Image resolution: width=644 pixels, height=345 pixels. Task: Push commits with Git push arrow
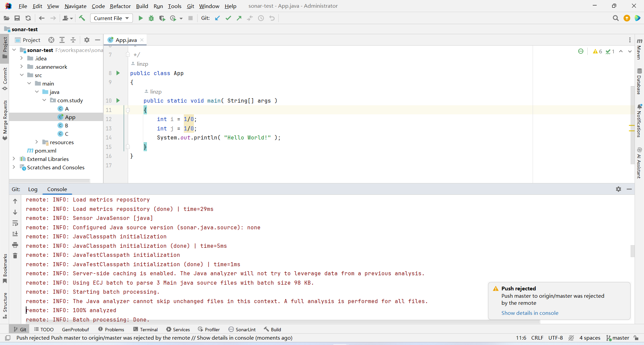coord(239,18)
